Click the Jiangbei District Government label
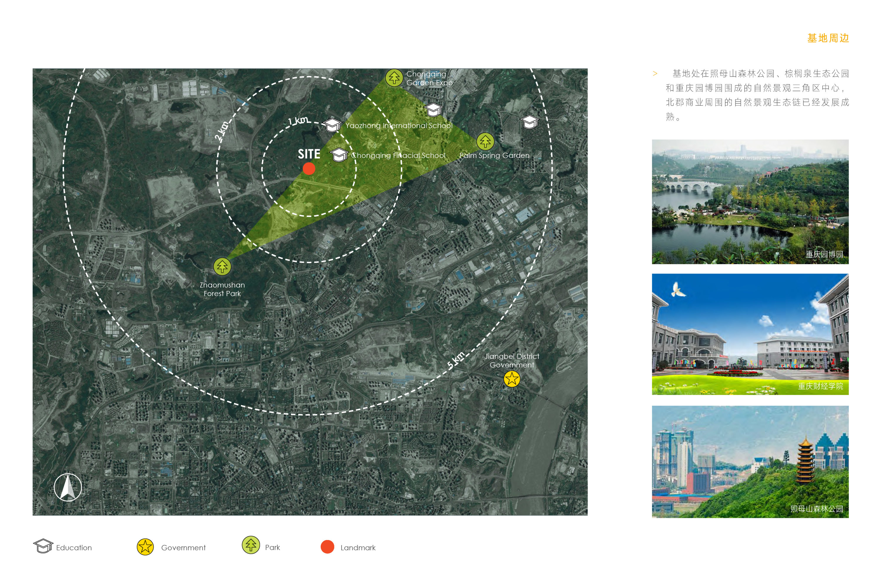Viewport: 882px width, 588px height. click(512, 360)
